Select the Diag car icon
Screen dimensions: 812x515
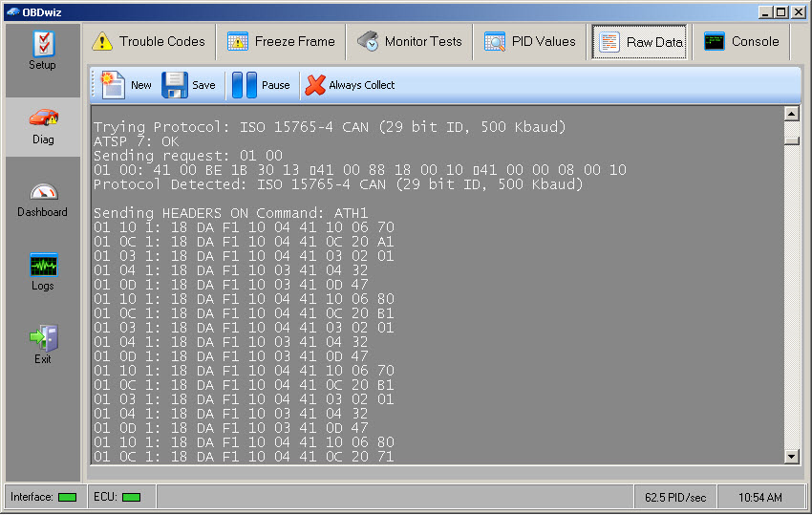[43, 118]
